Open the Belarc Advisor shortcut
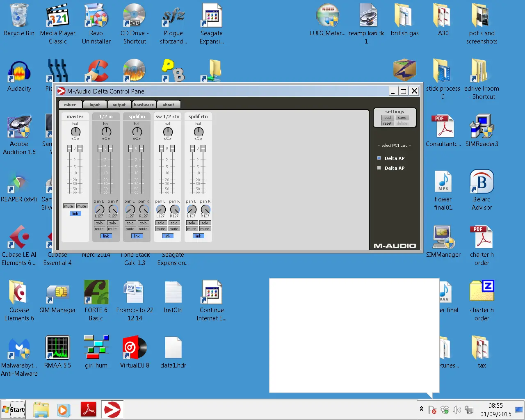525x420 pixels. pyautogui.click(x=482, y=191)
